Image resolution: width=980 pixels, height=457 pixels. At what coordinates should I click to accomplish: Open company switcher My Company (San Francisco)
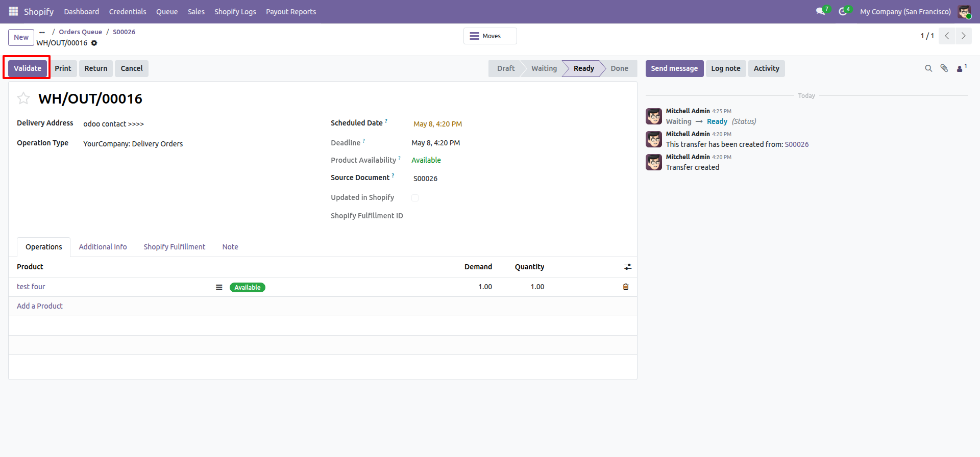(x=905, y=11)
